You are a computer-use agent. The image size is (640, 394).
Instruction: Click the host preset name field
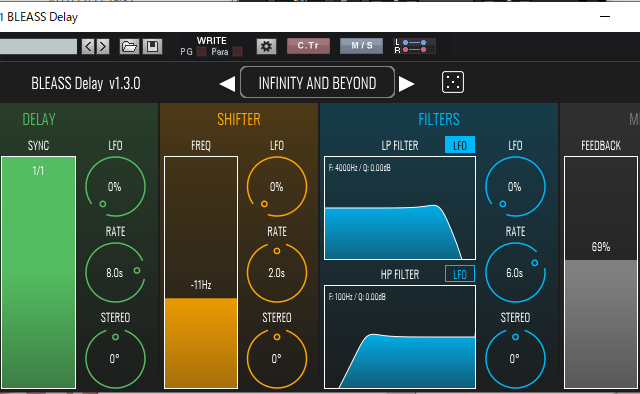coord(38,47)
